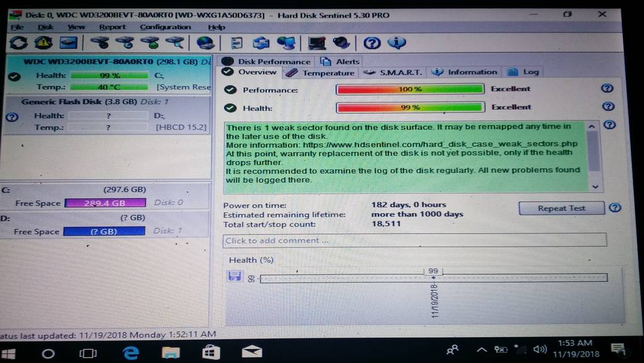The height and width of the screenshot is (363, 644).
Task: Click the hdsentinel.com weak sectors URL
Action: (x=440, y=144)
